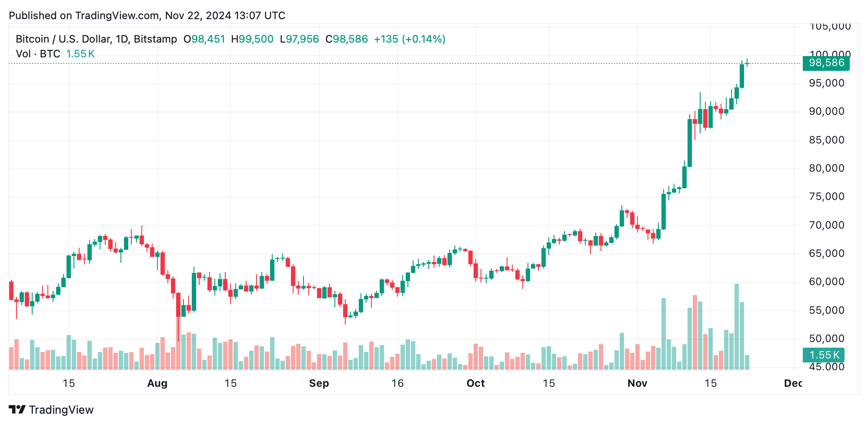Click the low value L97,956
The width and height of the screenshot is (868, 425).
299,39
